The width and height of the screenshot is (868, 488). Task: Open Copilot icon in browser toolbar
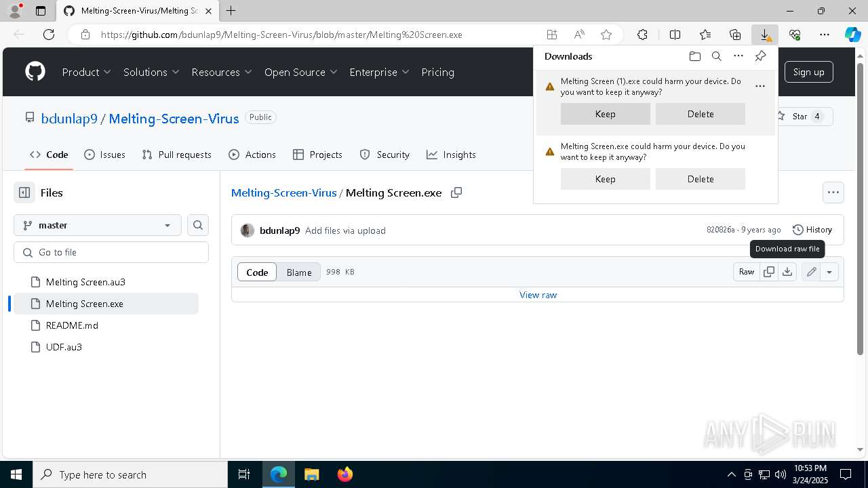852,35
